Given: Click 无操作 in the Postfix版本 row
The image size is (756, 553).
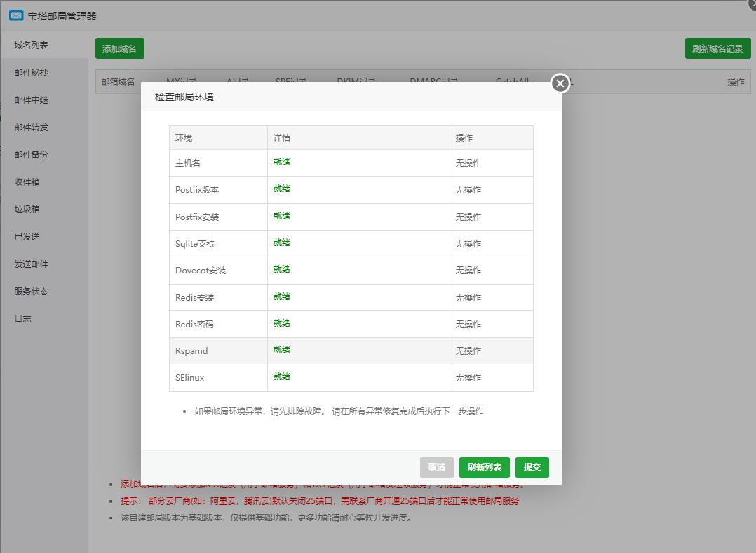Looking at the screenshot, I should [x=468, y=190].
